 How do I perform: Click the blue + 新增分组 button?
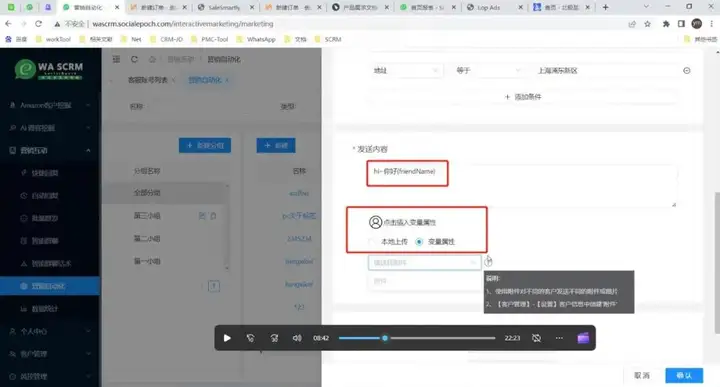point(205,145)
